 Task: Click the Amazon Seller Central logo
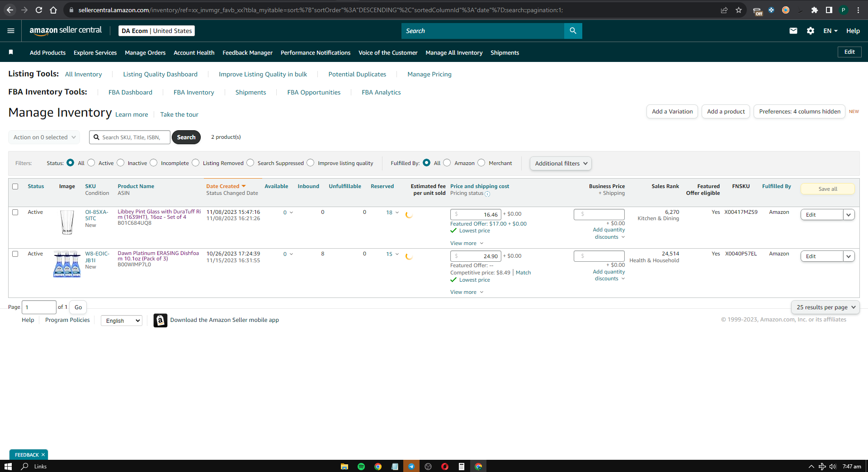coord(66,30)
